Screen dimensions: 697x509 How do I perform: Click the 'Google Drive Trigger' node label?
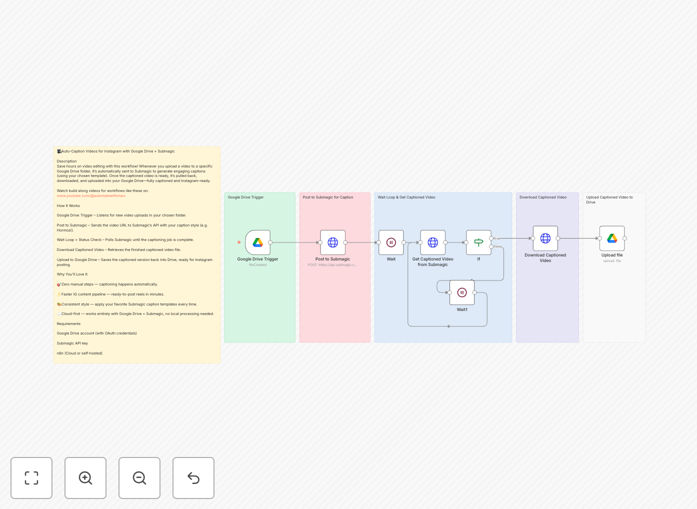(x=258, y=259)
